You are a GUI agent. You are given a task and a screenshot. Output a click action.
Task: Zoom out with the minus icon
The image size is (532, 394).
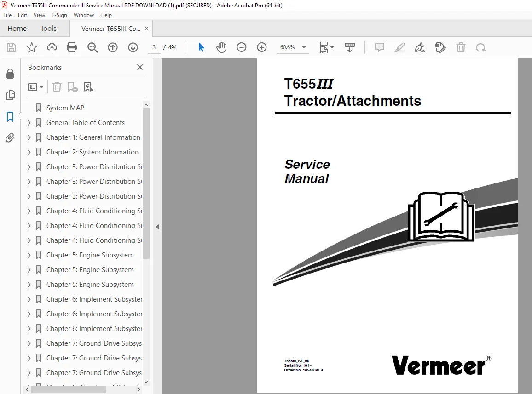coord(242,47)
